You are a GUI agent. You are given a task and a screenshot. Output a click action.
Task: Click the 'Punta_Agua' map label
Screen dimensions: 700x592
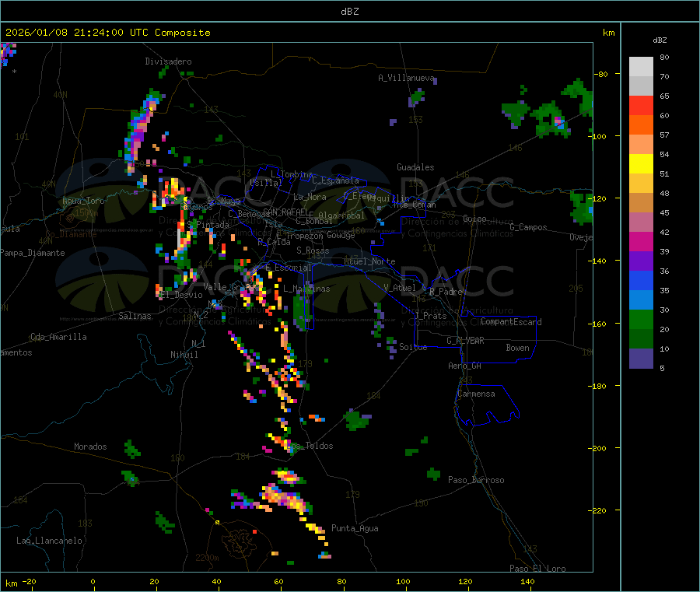[x=355, y=528]
